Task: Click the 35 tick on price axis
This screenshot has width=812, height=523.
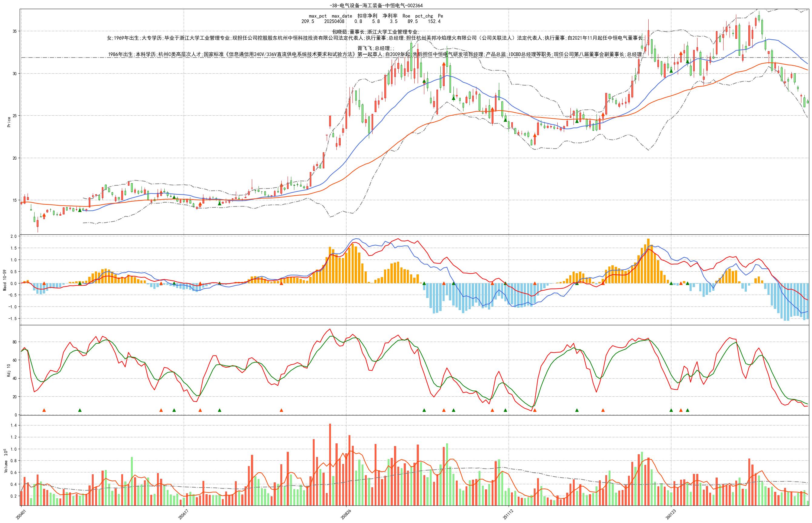Action: point(15,31)
